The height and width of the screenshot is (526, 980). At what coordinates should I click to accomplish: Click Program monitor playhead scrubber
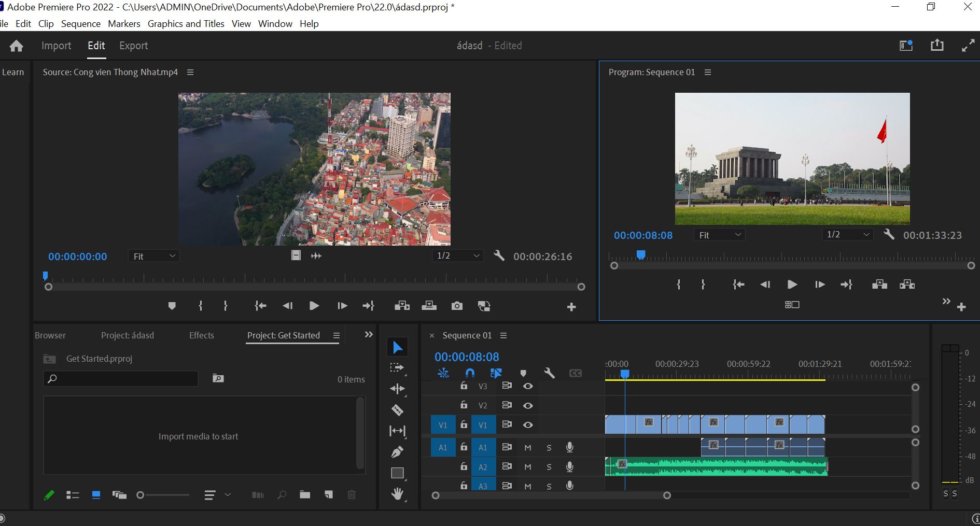pos(641,254)
